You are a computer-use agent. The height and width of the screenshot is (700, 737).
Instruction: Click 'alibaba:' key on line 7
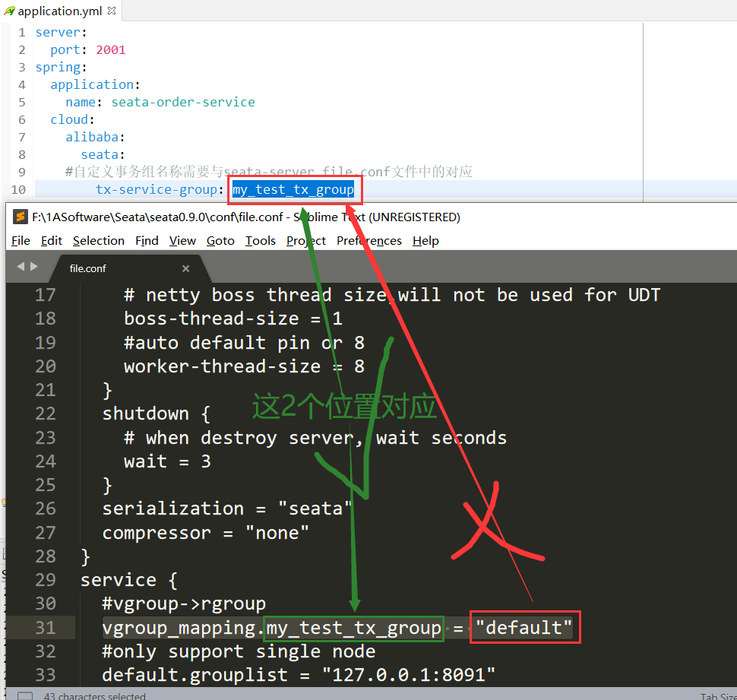coord(96,137)
